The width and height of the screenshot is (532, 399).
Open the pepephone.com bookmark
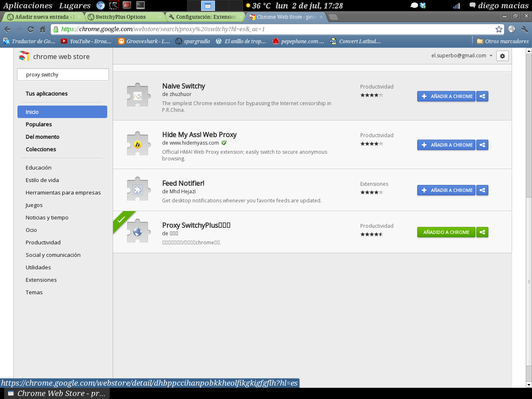(x=298, y=41)
